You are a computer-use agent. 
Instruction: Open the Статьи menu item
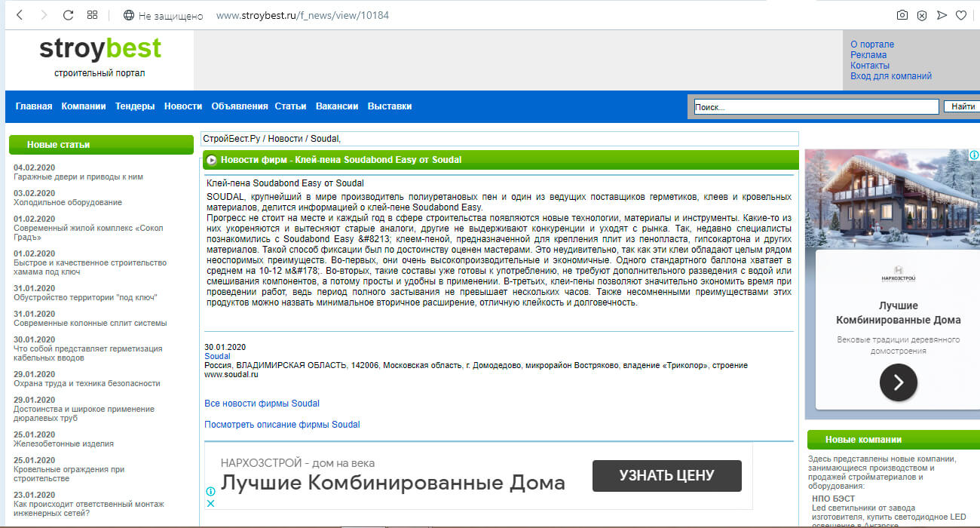[290, 106]
